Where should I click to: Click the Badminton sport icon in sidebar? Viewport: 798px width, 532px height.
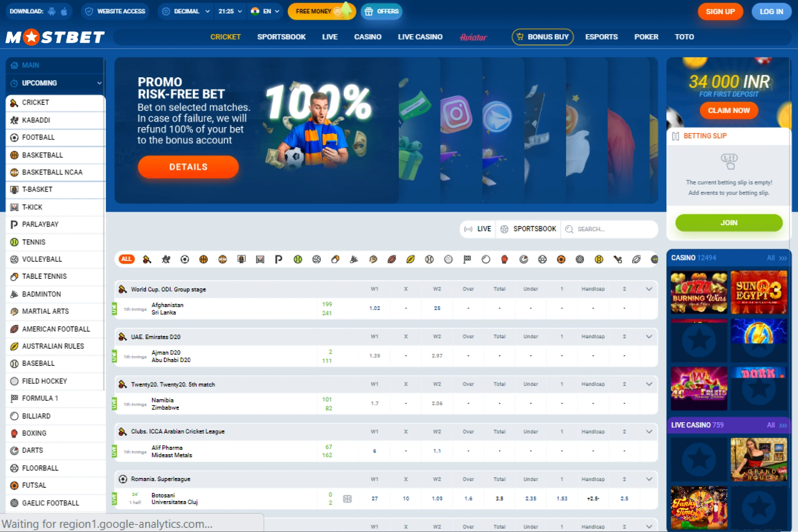[x=14, y=294]
